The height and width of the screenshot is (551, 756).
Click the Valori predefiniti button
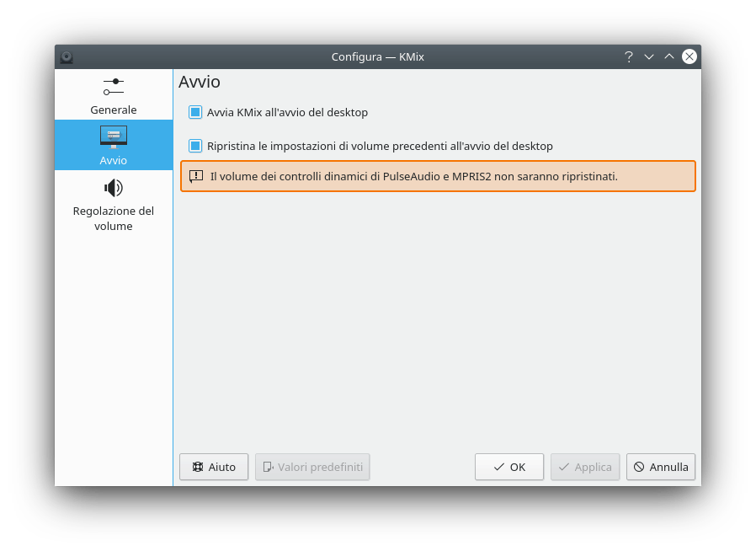pos(312,467)
